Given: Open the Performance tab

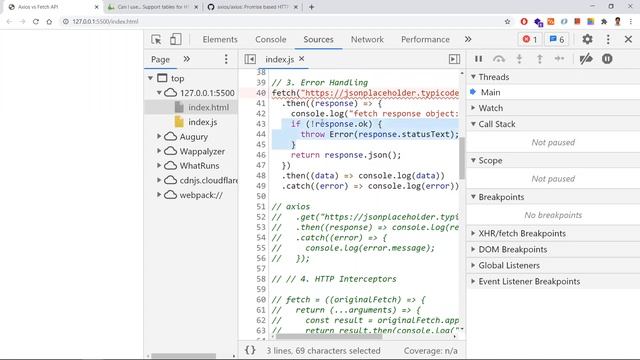Looking at the screenshot, I should pos(425,39).
